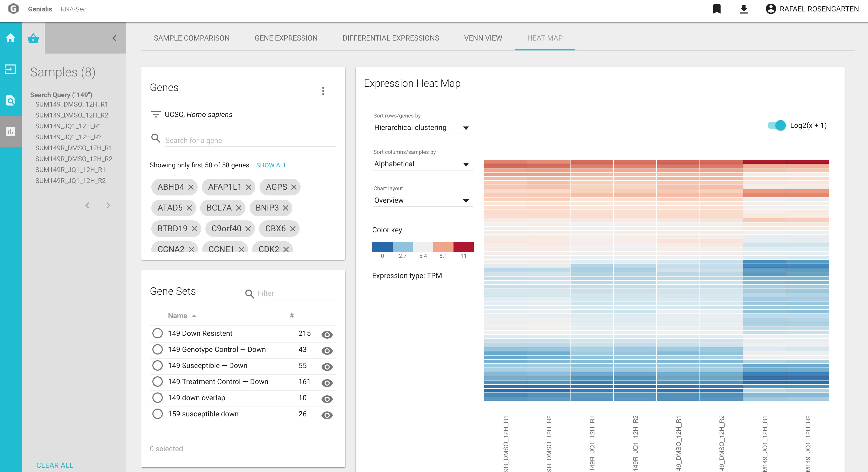
Task: Click the analytics/chart icon in sidebar
Action: [x=11, y=131]
